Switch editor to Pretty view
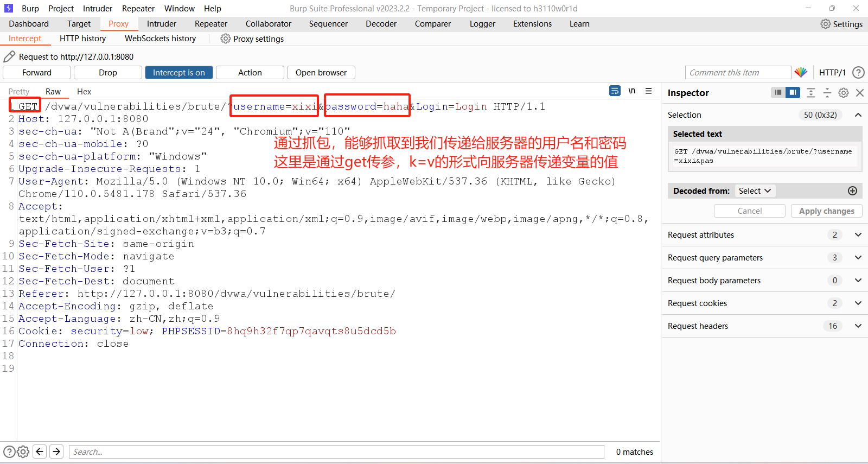Viewport: 868px width, 464px height. click(x=19, y=92)
